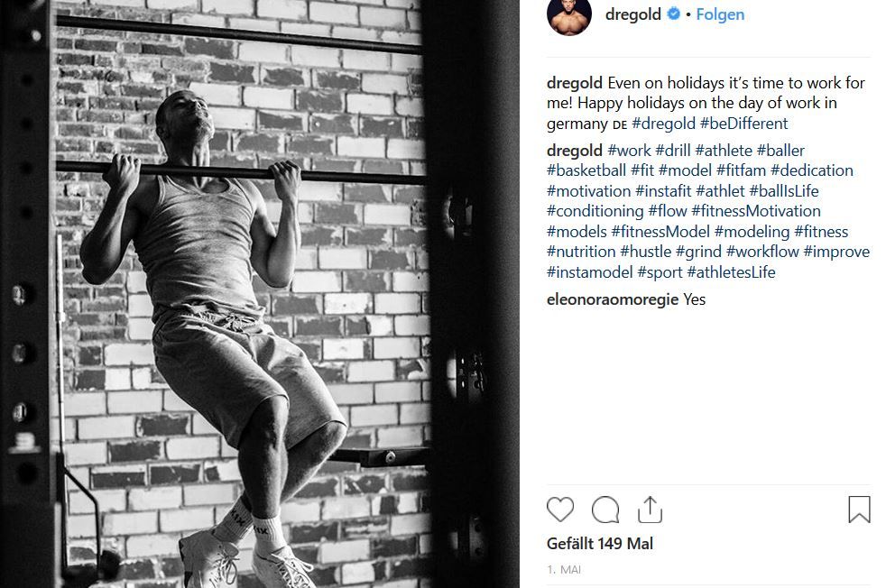Open the #basketball hashtag
Viewport: 886px width, 588px height.
[x=586, y=170]
